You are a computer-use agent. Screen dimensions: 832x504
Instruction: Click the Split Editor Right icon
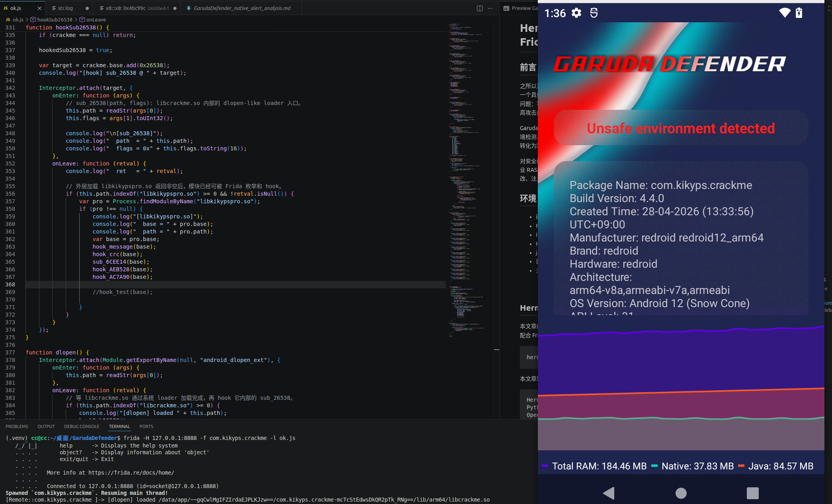[480, 8]
